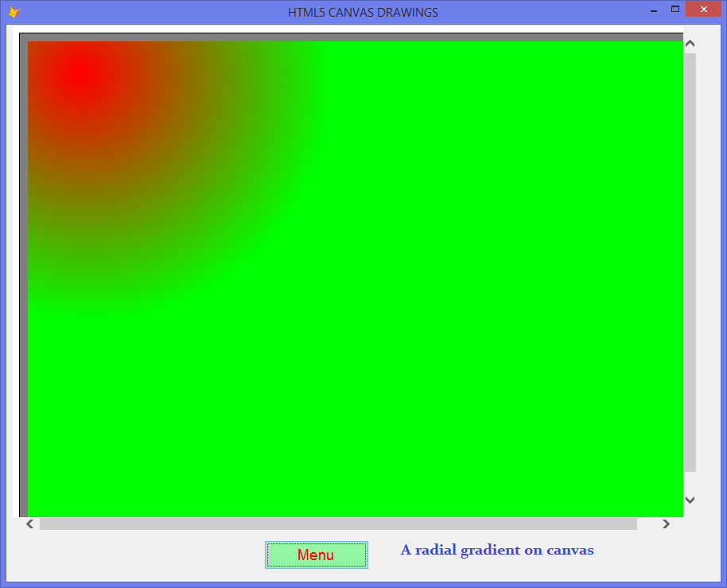Viewport: 727px width, 588px height.
Task: Open the Menu button
Action: tap(316, 555)
